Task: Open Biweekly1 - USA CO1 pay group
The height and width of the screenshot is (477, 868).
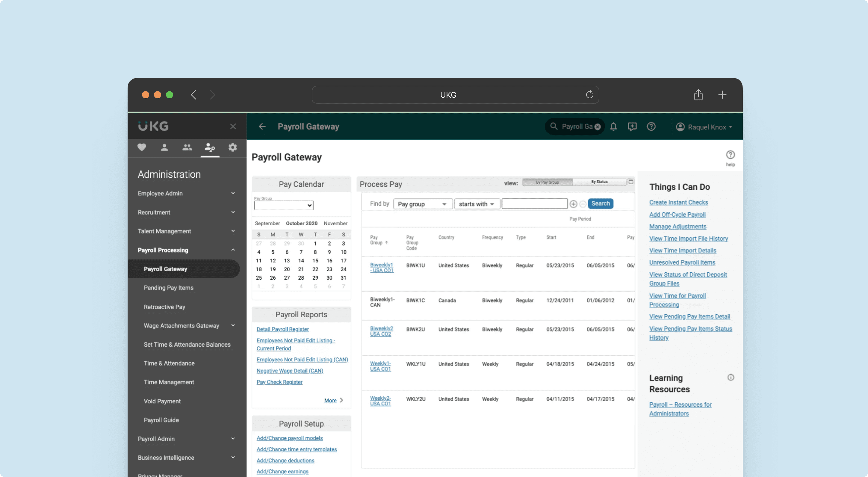Action: [x=382, y=268]
